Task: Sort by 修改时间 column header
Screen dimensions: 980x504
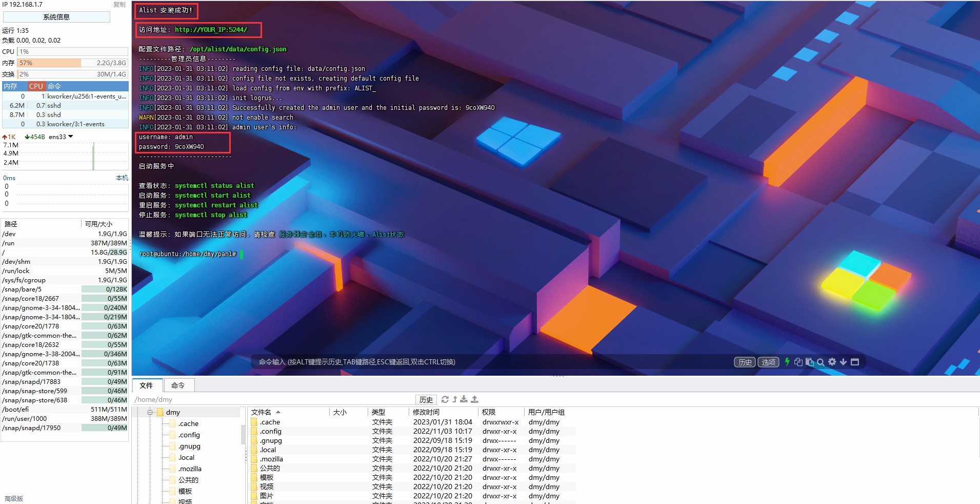Action: [x=444, y=412]
